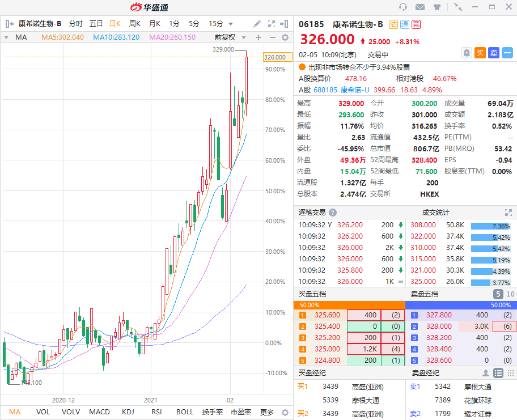Select RSI indicator
The image size is (517, 420).
pyautogui.click(x=156, y=412)
